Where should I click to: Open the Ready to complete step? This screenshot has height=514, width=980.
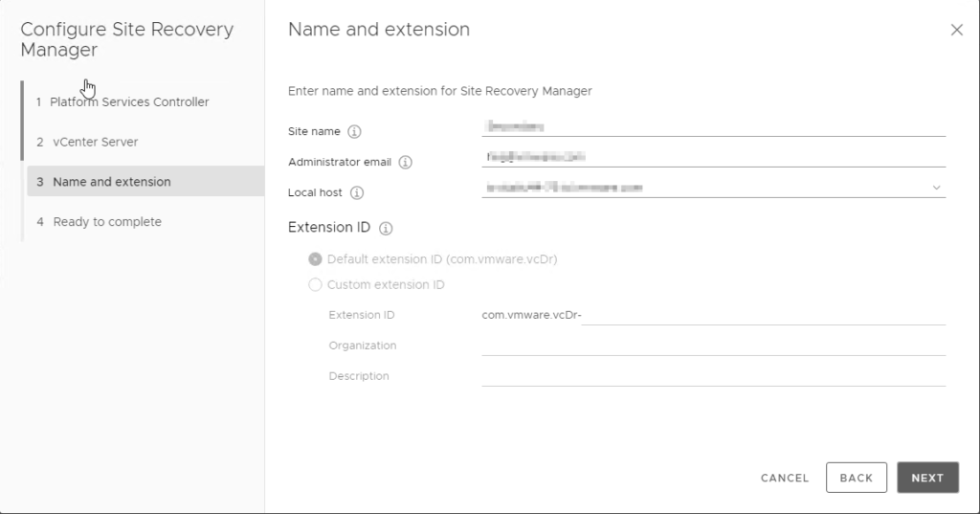tap(107, 222)
